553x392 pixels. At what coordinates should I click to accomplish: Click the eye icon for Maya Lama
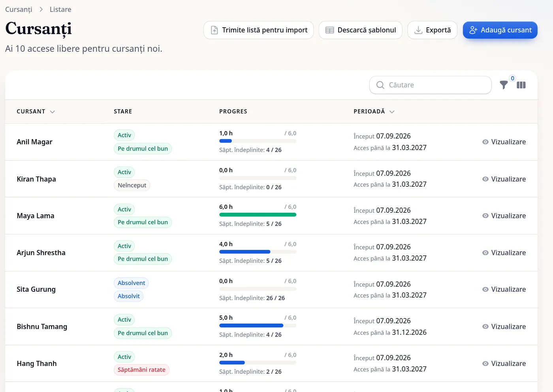click(x=485, y=216)
